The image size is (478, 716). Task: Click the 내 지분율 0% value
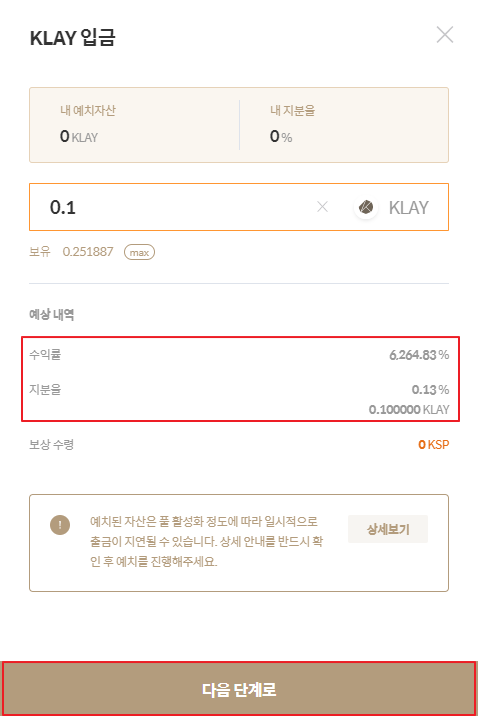[x=281, y=137]
